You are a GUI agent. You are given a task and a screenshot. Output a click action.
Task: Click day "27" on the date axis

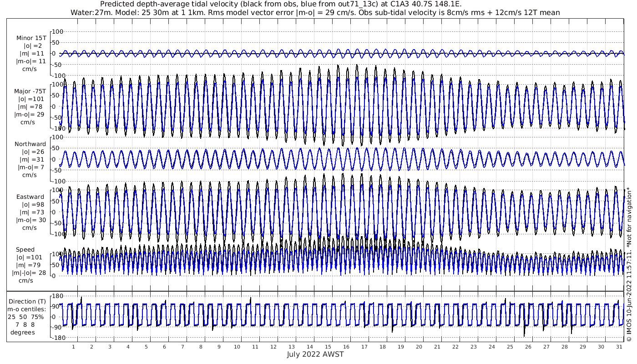546,347
